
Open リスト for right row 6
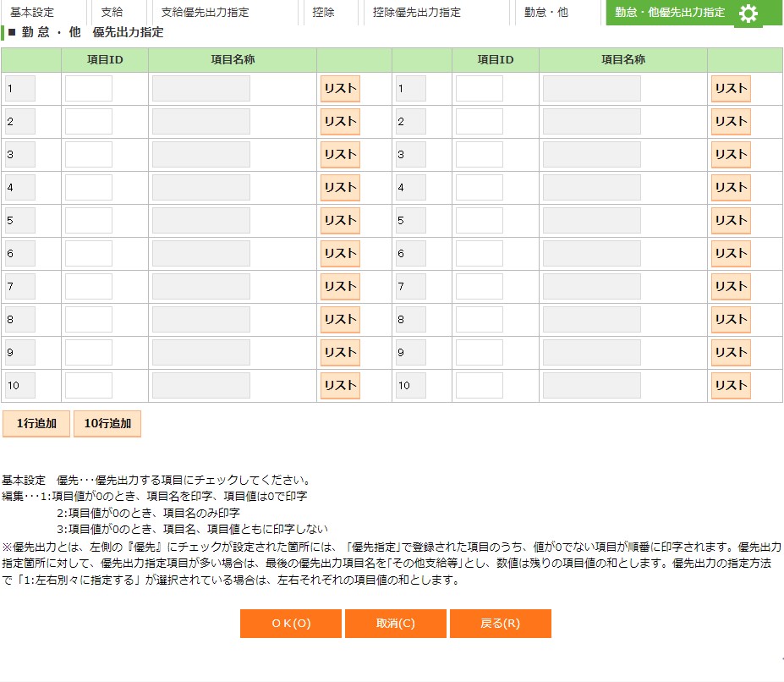click(x=731, y=254)
